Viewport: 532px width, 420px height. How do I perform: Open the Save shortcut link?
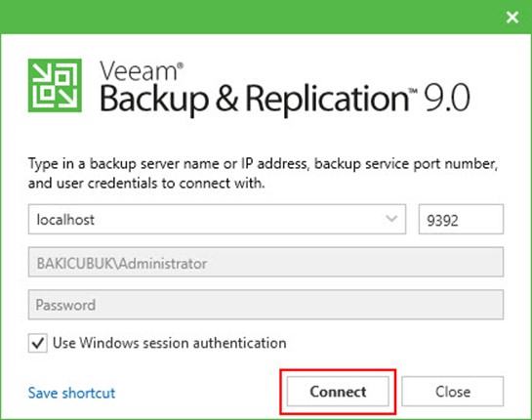click(71, 393)
